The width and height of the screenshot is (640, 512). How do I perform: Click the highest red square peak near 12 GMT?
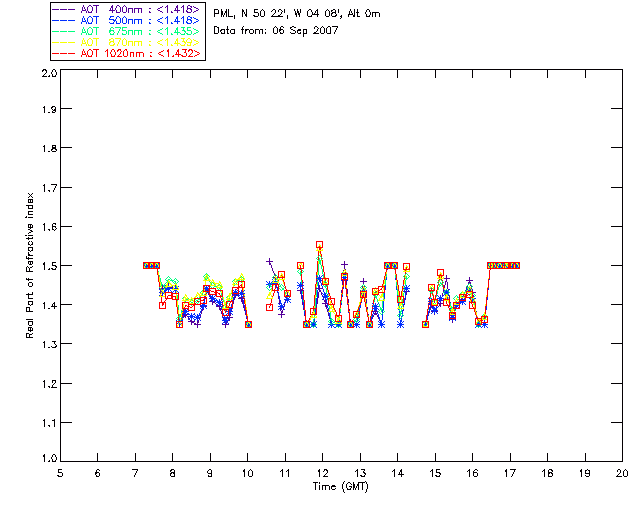click(319, 245)
